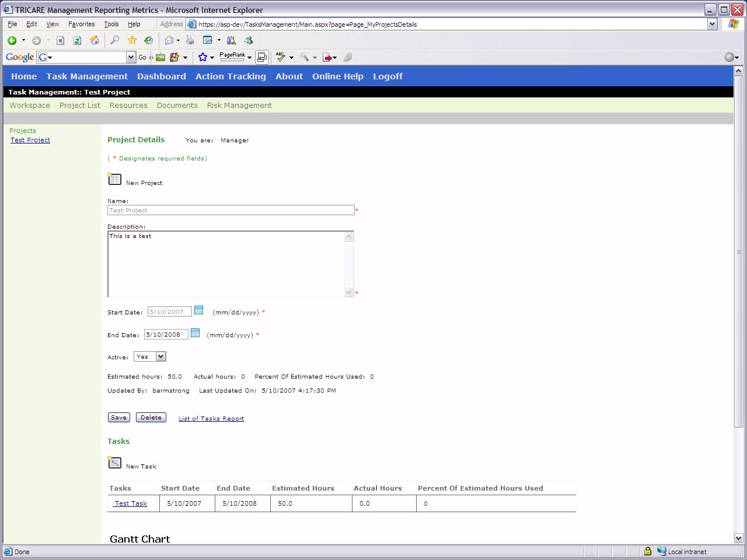Viewport: 747px width, 560px height.
Task: Click the New Task icon
Action: point(115,463)
